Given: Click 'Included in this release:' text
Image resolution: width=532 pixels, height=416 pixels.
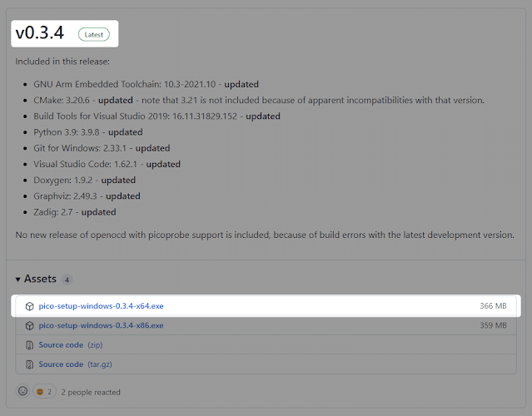Looking at the screenshot, I should click(x=62, y=62).
